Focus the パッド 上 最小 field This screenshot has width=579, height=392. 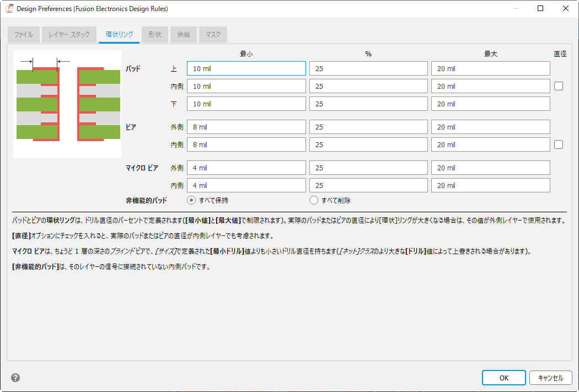point(246,69)
